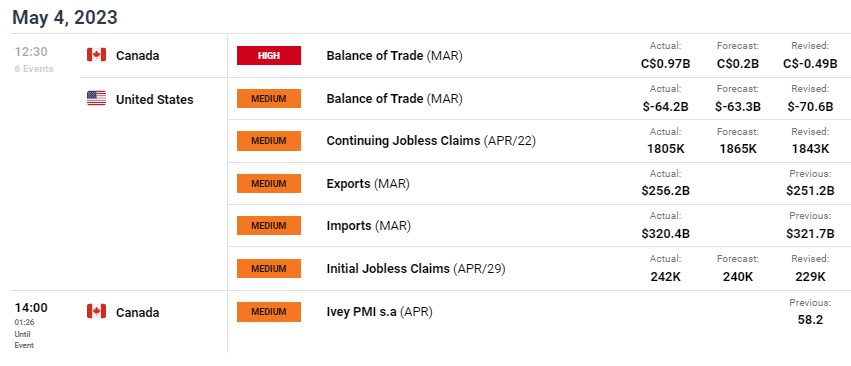This screenshot has width=851, height=366.
Task: Click MEDIUM badge beside Exports
Action: pos(269,184)
